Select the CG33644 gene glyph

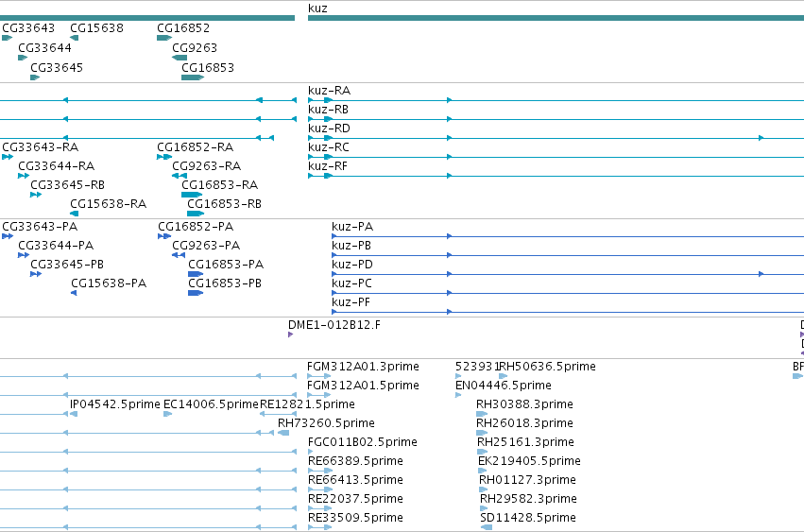[x=23, y=58]
